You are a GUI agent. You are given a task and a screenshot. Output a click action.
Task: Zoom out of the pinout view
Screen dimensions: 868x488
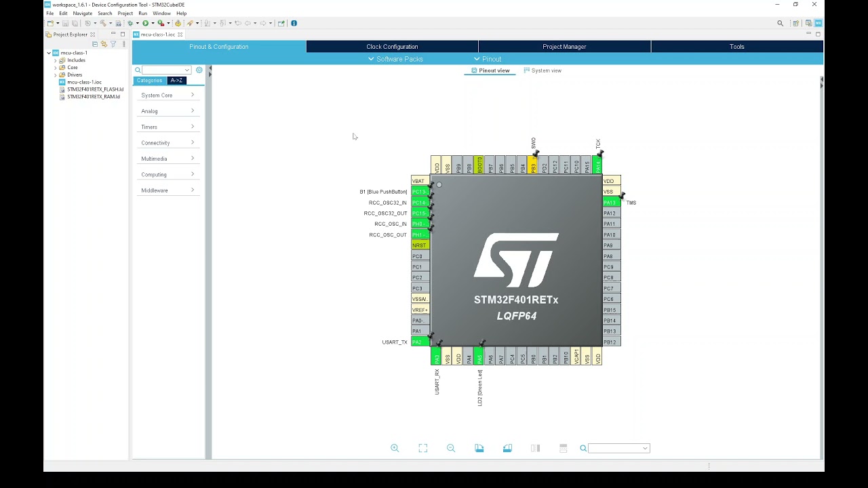(x=451, y=448)
